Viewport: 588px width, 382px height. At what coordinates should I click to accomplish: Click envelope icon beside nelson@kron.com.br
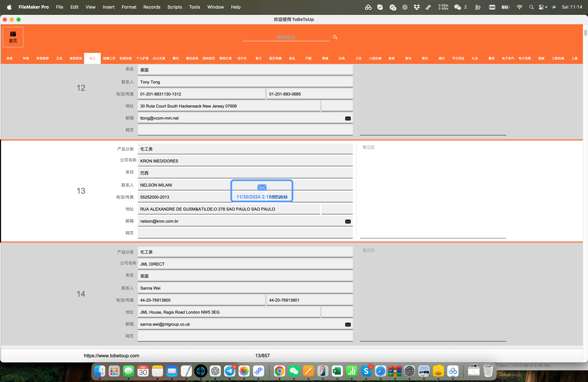pyautogui.click(x=348, y=222)
